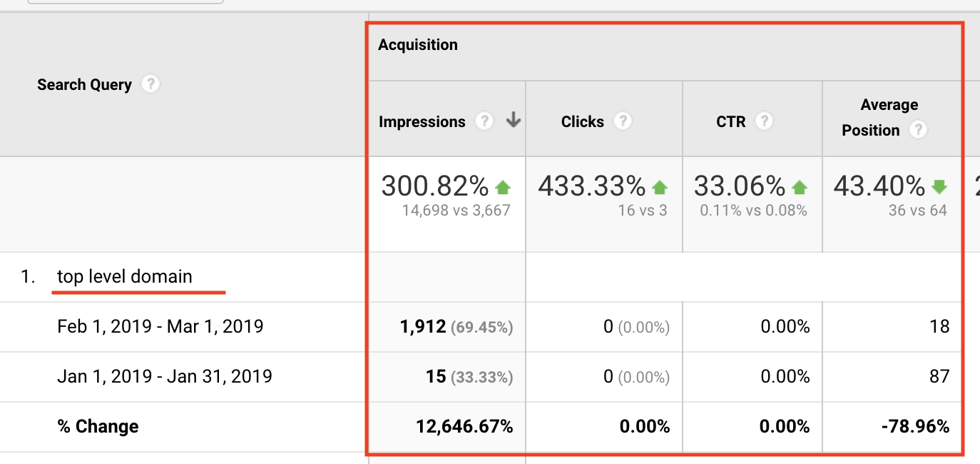Sort table by CTR column header
This screenshot has height=464, width=980.
[x=731, y=121]
